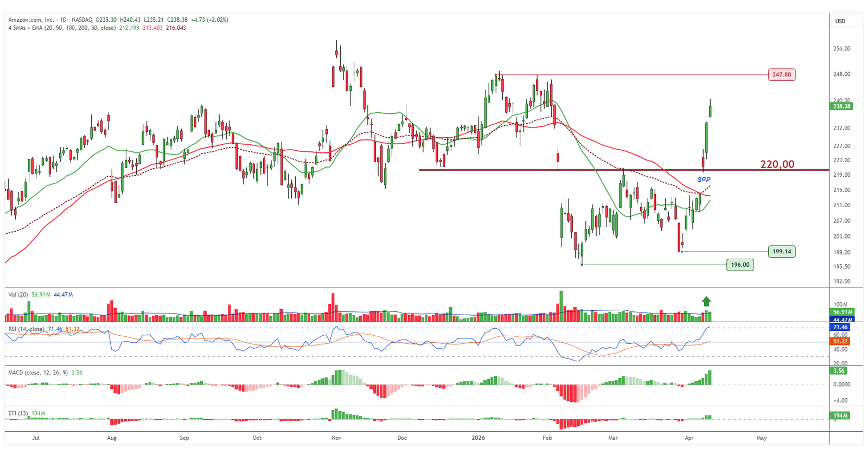
Task: Click the blue 71.46 RSI value tag
Action: tap(840, 327)
